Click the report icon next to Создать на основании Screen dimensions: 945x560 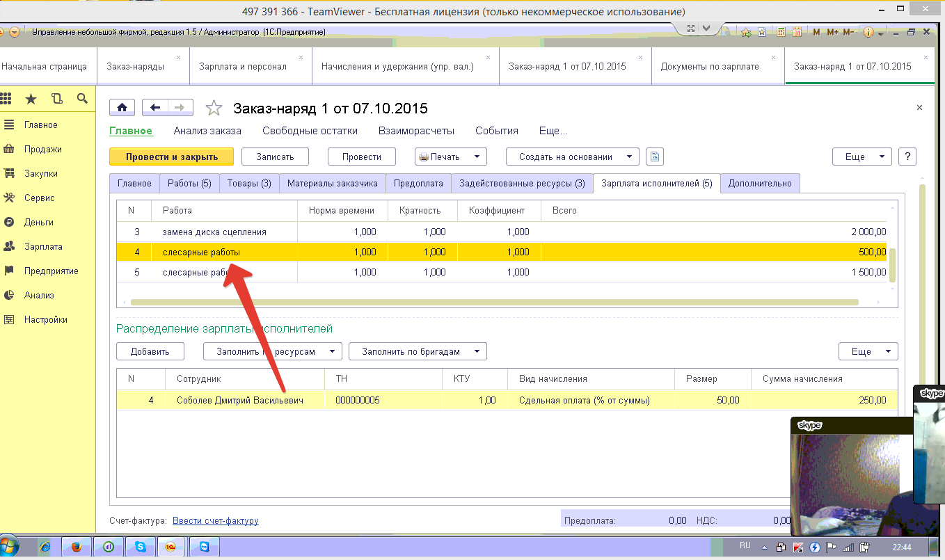pyautogui.click(x=654, y=157)
